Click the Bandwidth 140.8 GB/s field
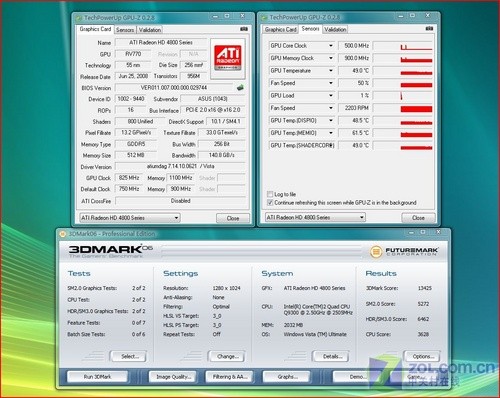Image resolution: width=500 pixels, height=398 pixels. (222, 155)
